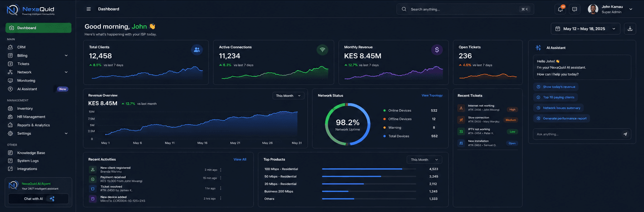Click Show today's revenue suggestion
644x212 pixels.
[x=556, y=87]
